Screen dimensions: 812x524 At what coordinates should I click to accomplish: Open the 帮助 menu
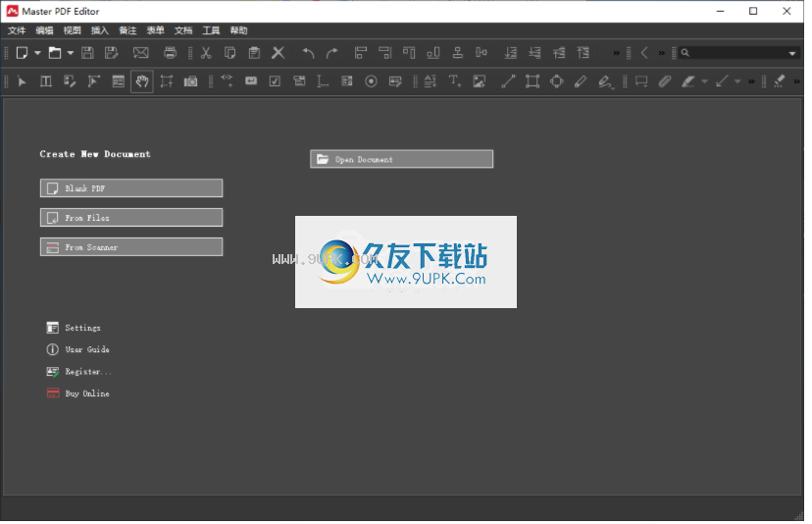[238, 30]
